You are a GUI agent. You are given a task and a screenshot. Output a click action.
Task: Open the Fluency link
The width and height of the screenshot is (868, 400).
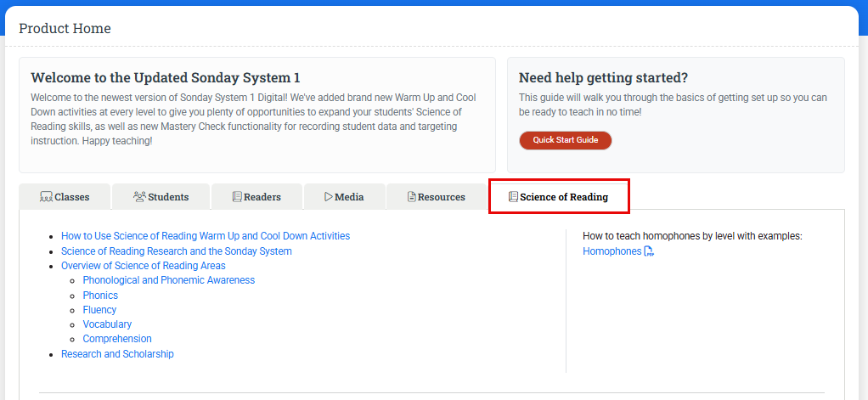(x=99, y=310)
